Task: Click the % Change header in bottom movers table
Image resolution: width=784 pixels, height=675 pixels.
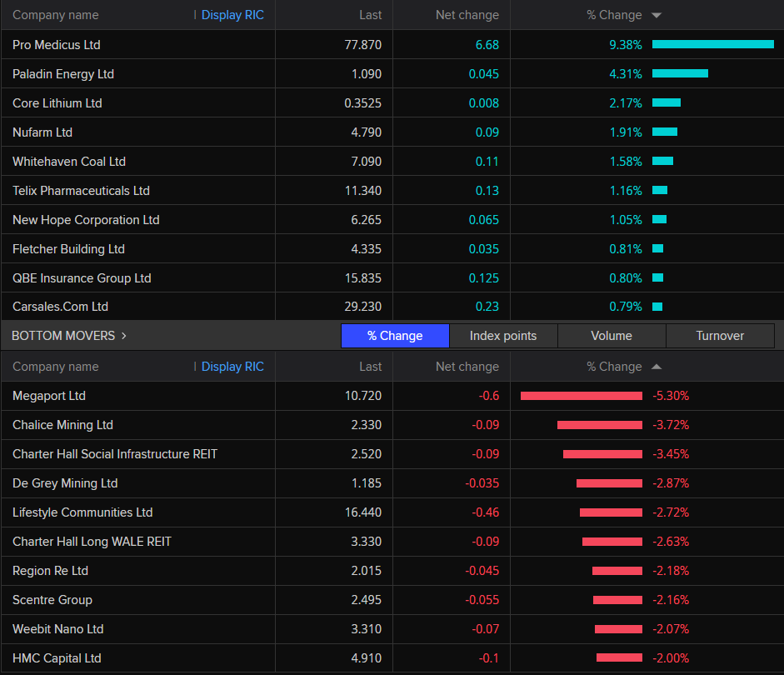Action: [614, 367]
